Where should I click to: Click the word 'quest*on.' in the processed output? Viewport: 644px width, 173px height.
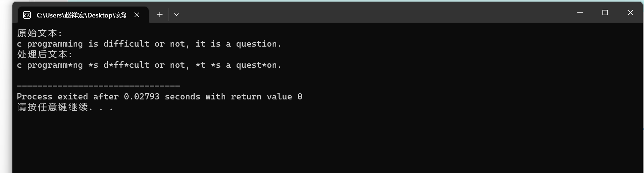(258, 65)
